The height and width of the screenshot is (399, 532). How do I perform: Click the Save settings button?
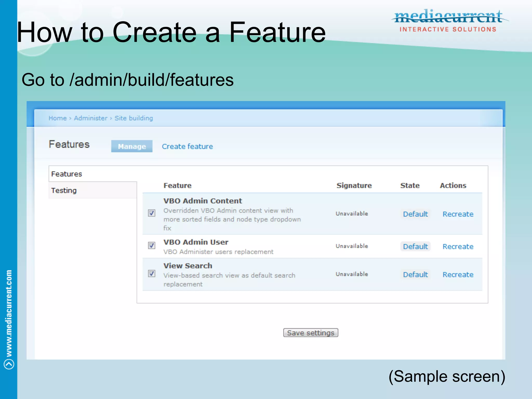tap(311, 333)
